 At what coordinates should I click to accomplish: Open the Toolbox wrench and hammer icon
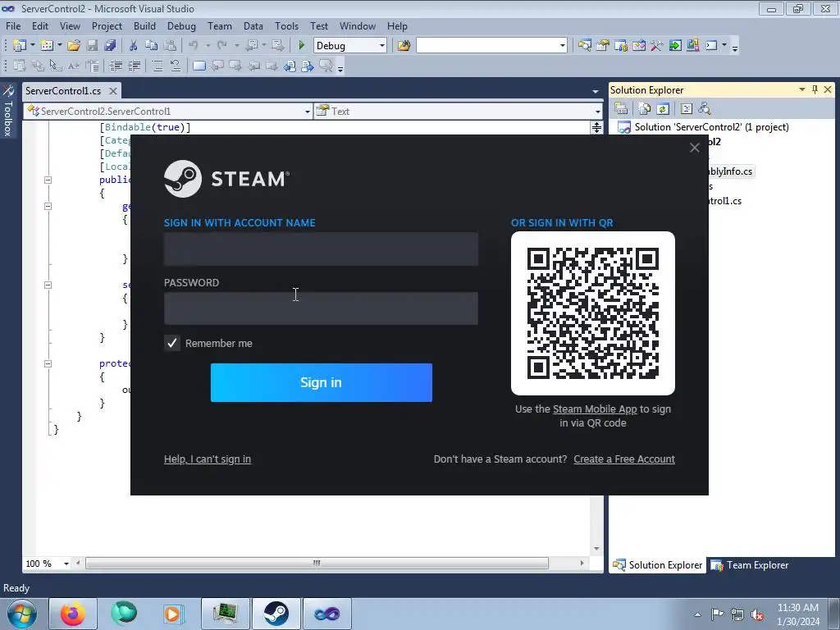[657, 46]
